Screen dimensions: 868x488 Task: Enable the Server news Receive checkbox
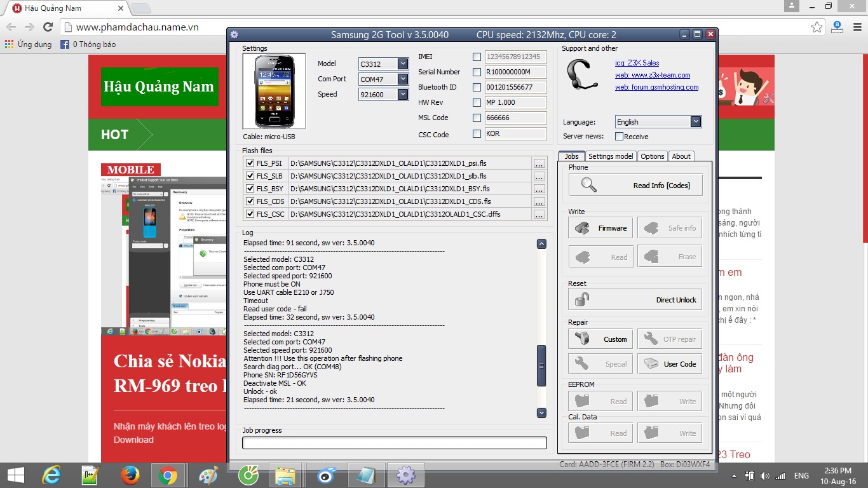point(619,137)
